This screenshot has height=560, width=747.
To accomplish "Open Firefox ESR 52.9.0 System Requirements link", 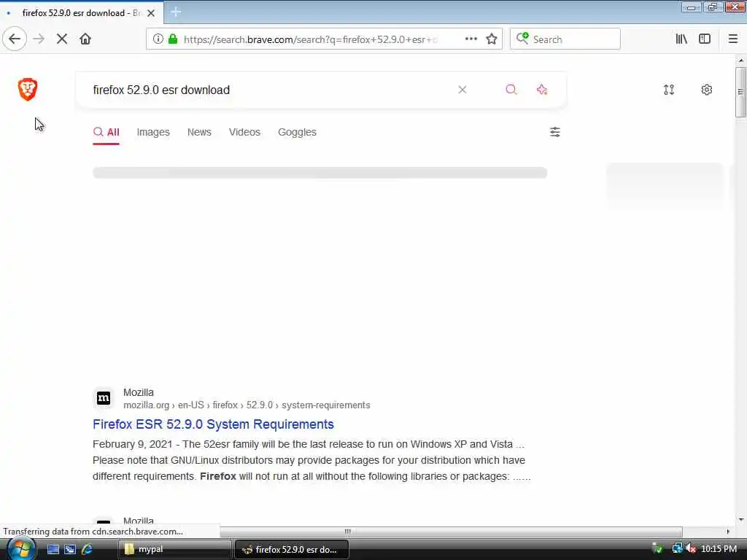I will (x=213, y=424).
